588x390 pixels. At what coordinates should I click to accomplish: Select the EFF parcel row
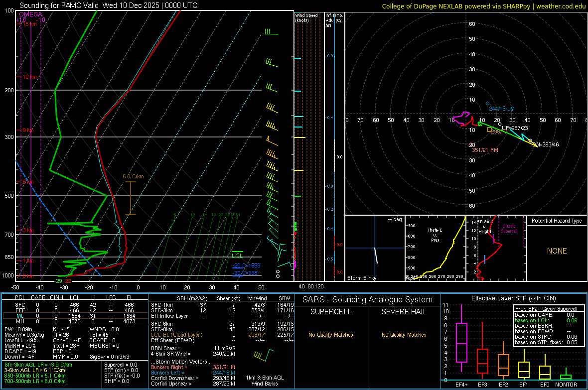point(75,310)
